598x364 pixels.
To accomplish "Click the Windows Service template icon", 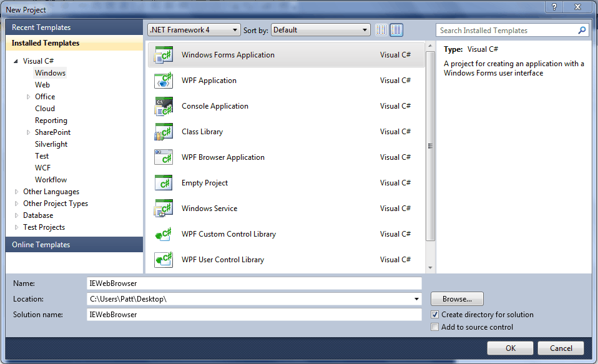I will tap(163, 209).
